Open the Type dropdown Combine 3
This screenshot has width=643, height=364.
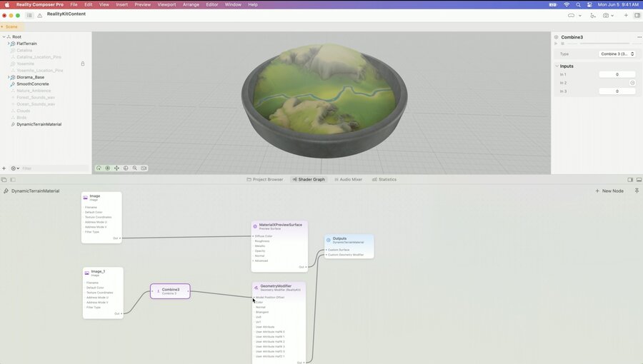pyautogui.click(x=617, y=54)
